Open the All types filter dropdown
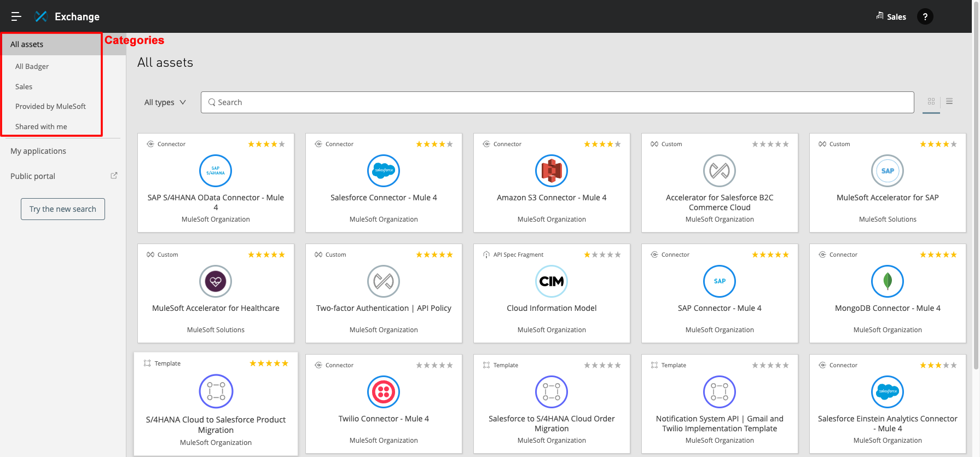The height and width of the screenshot is (457, 980). (165, 102)
